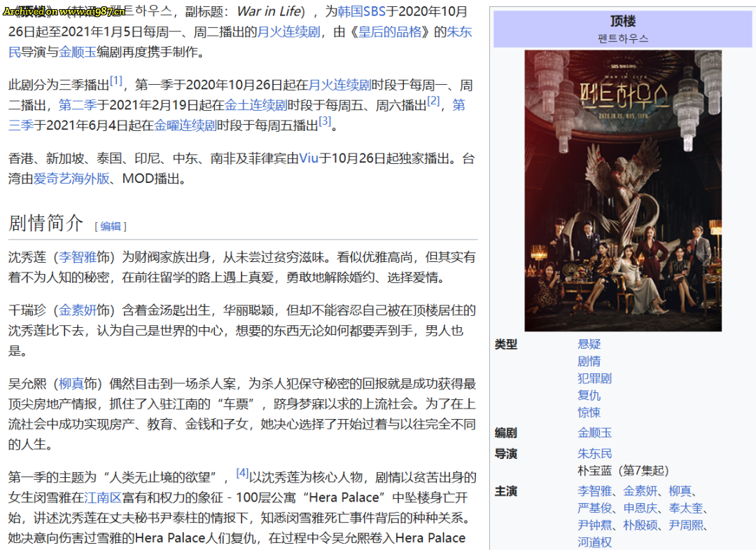Screen dimensions: 756x550
Task: Open the 金土连续剧 link
Action: (255, 104)
